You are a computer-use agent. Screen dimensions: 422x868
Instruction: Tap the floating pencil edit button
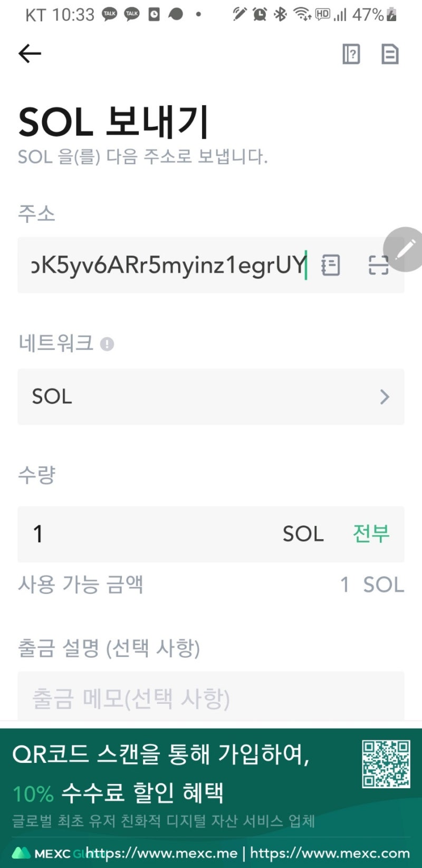(405, 249)
